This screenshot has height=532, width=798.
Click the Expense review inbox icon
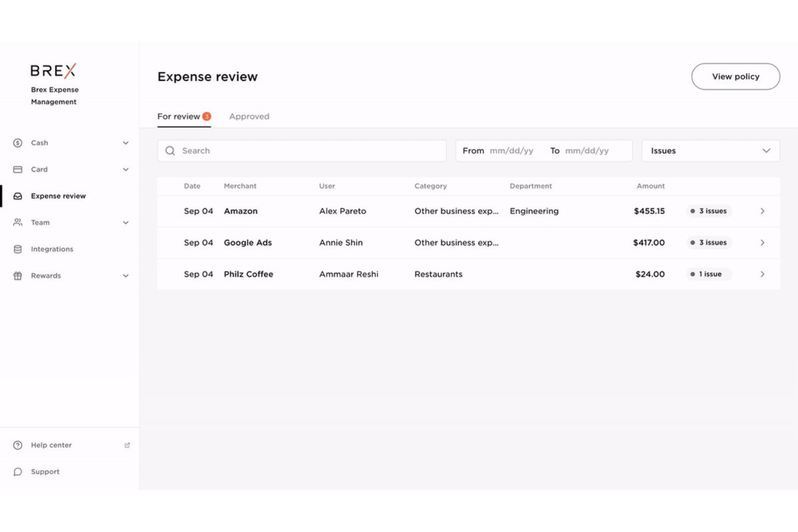[x=18, y=196]
